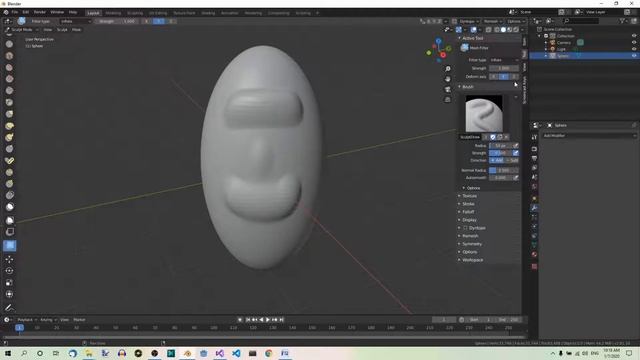The image size is (640, 360).
Task: Open the World properties tab icon
Action: click(x=534, y=187)
